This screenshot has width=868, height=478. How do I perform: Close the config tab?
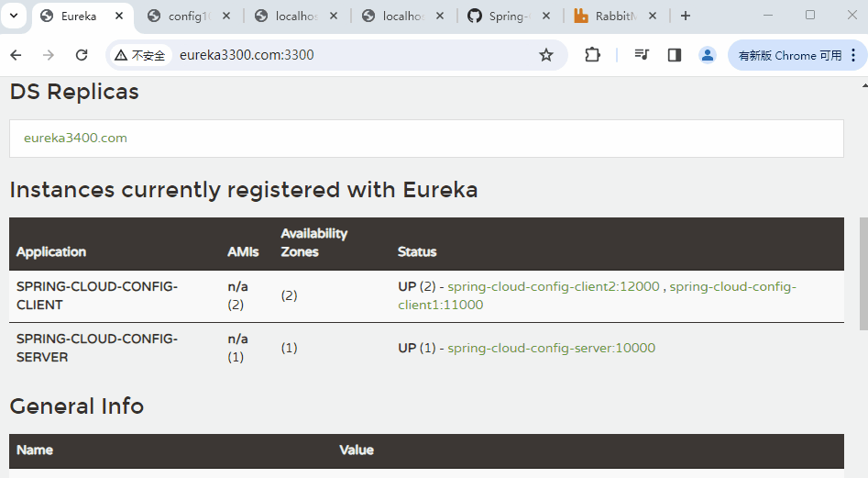point(226,17)
